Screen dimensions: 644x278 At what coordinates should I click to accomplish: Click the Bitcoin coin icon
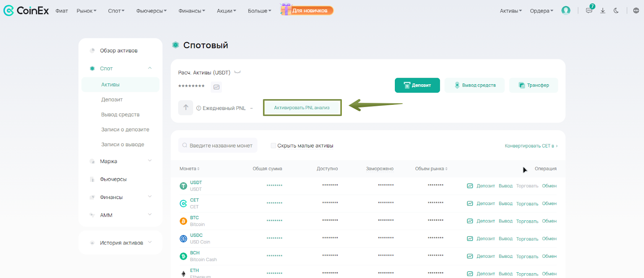(184, 221)
